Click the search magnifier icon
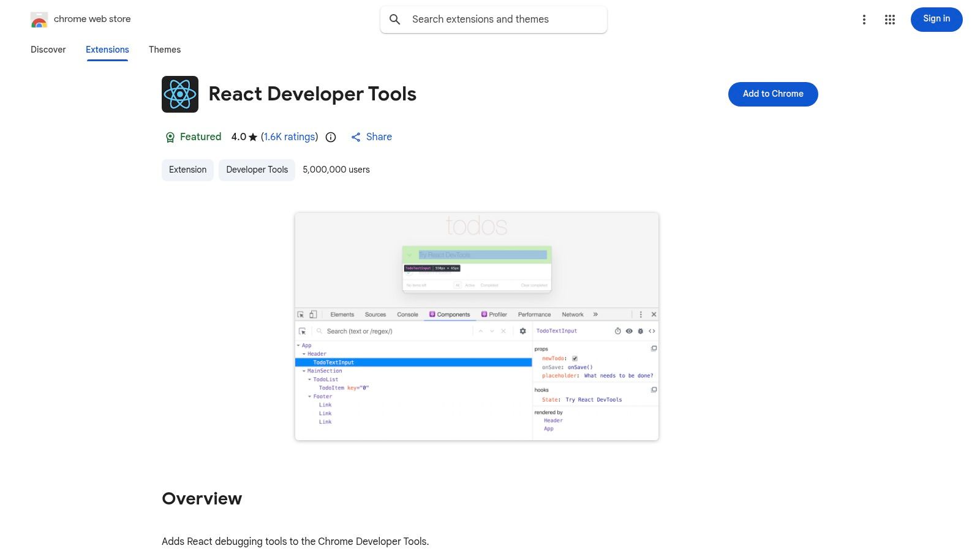 pos(395,19)
